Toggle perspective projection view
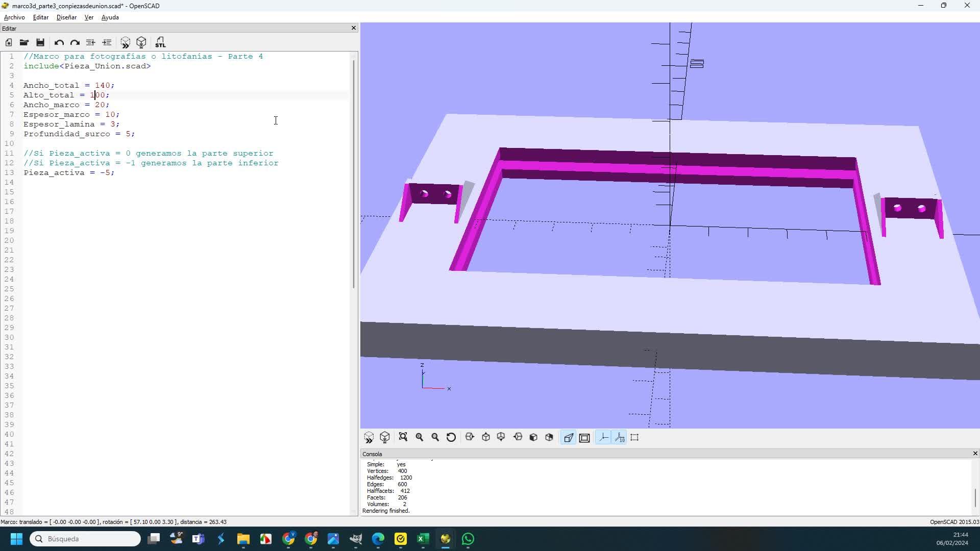 569,437
